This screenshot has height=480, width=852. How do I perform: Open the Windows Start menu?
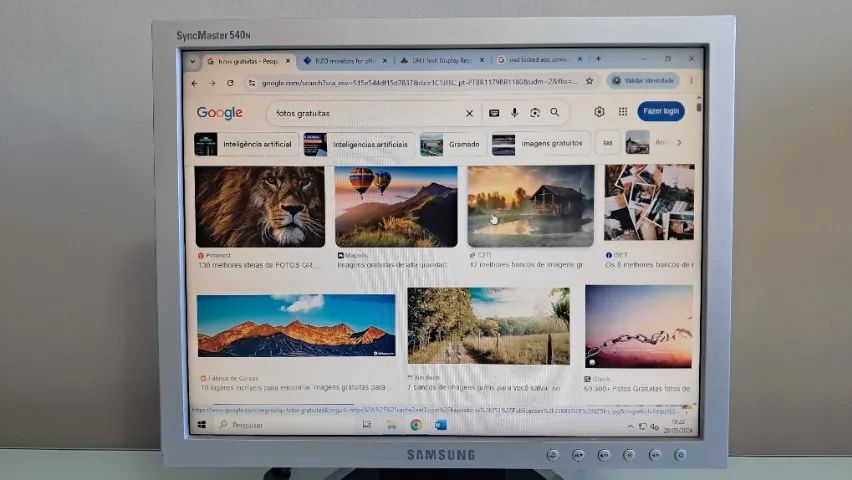pos(202,425)
